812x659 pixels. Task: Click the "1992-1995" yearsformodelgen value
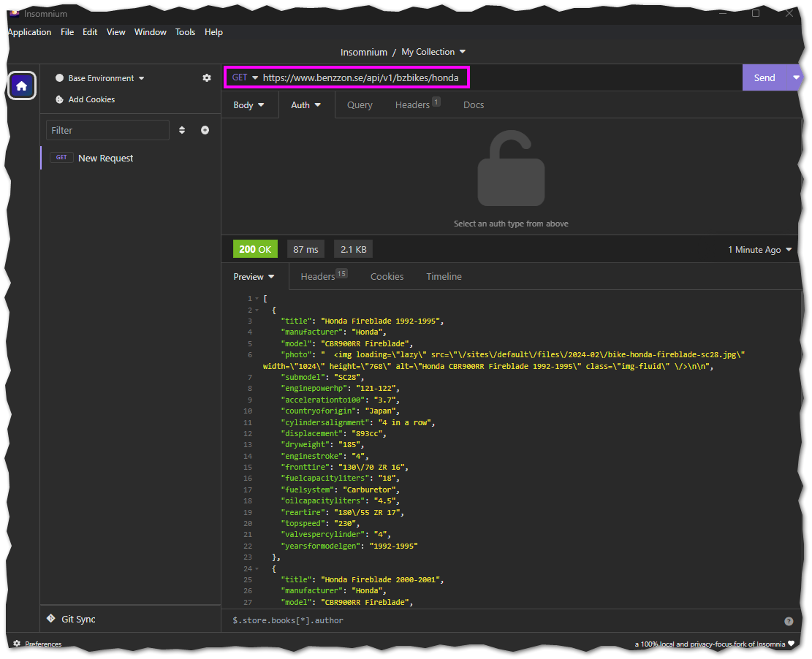(393, 546)
